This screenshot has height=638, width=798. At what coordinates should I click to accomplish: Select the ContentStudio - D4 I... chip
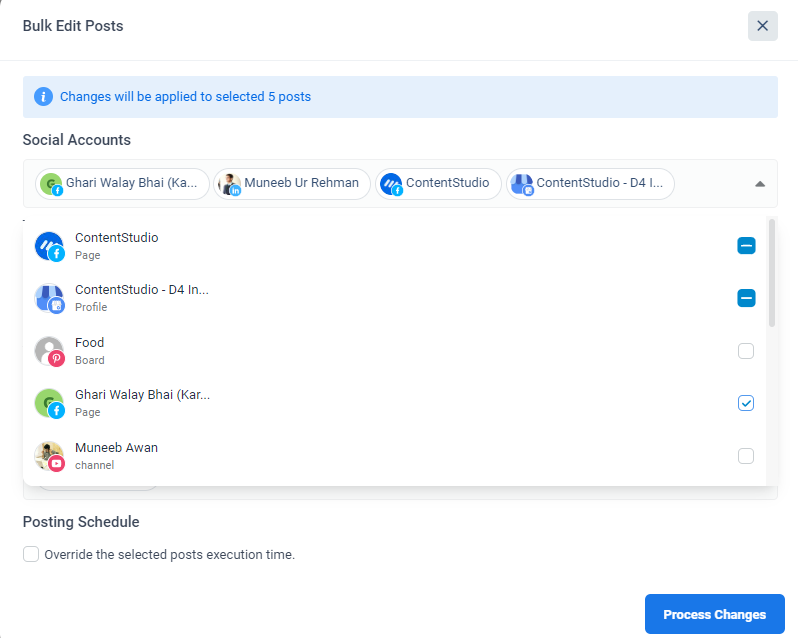(x=590, y=184)
